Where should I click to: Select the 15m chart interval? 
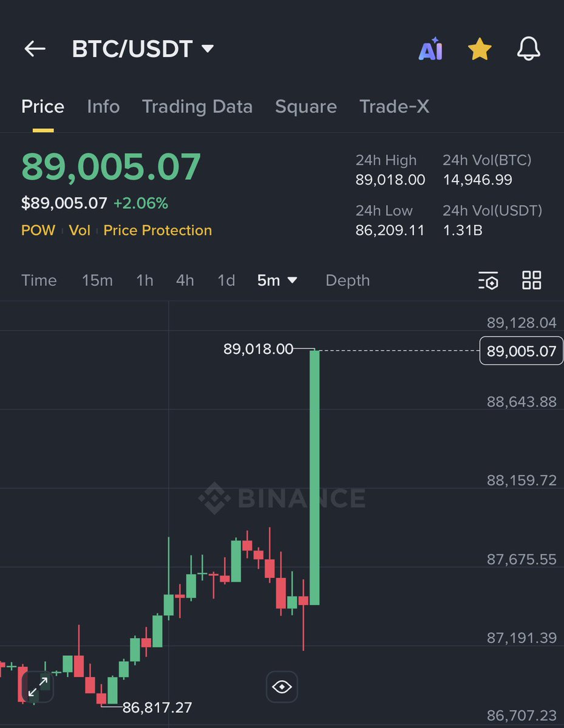[x=97, y=281]
